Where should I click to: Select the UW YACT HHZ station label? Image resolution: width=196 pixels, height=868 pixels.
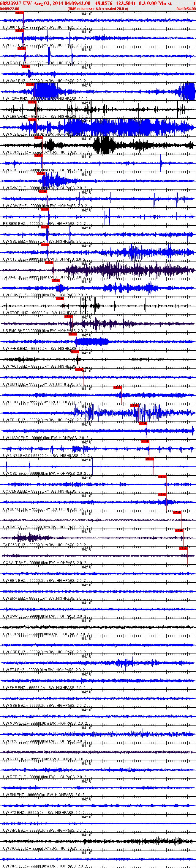45,366
